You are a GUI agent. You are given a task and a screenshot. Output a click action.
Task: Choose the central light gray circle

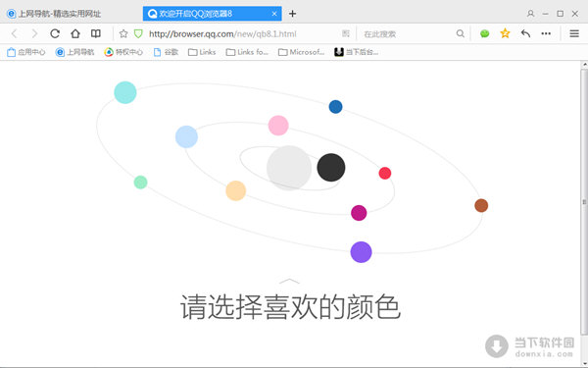tap(289, 168)
